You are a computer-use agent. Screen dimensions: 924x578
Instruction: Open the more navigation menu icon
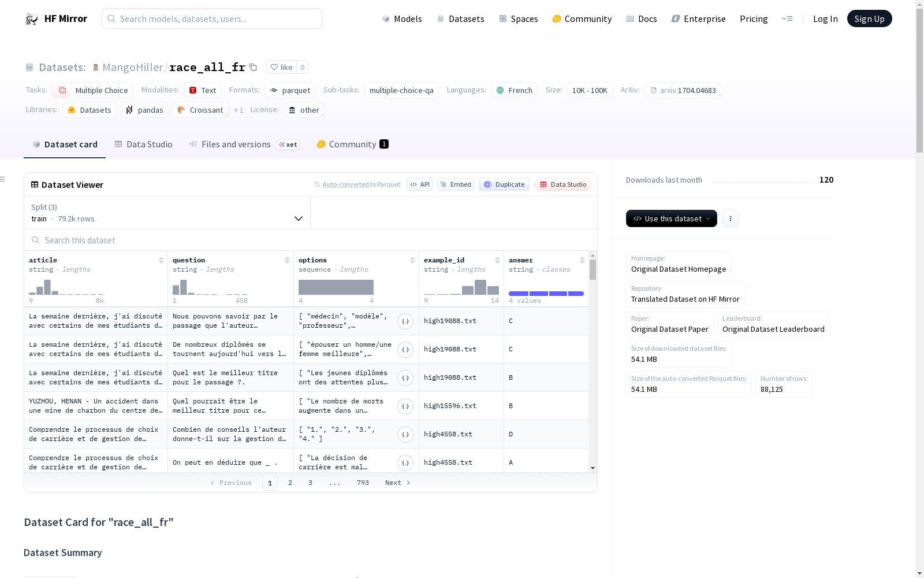point(787,18)
